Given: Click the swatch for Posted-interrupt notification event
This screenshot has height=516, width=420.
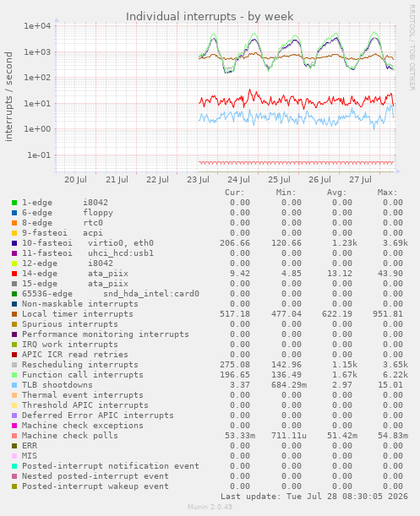Looking at the screenshot, I should pyautogui.click(x=14, y=466).
